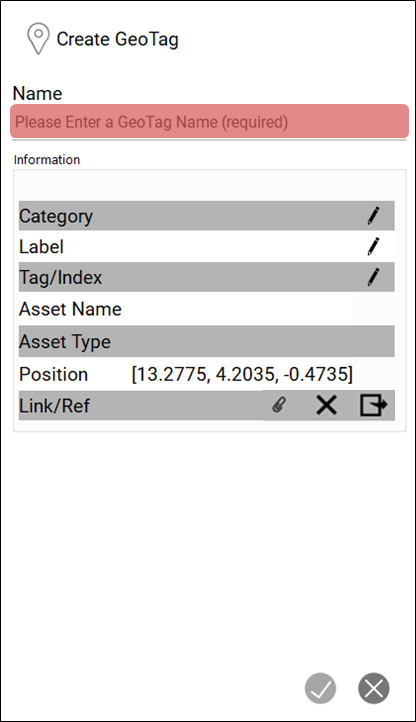The width and height of the screenshot is (416, 722).
Task: Select the Asset Type row
Action: [x=206, y=341]
